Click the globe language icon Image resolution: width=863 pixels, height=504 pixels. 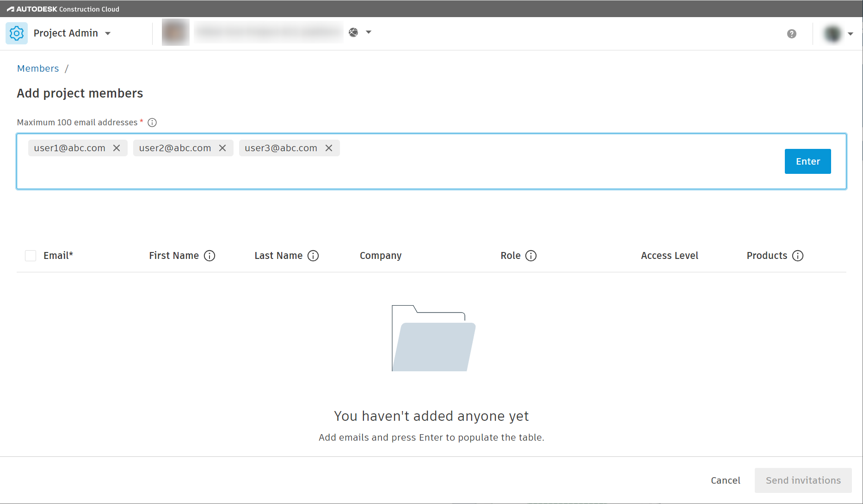point(353,32)
